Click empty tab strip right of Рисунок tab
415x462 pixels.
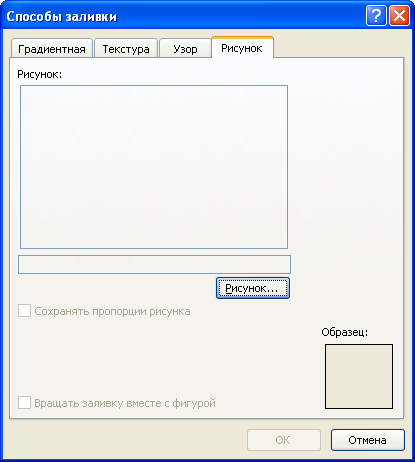(338, 48)
